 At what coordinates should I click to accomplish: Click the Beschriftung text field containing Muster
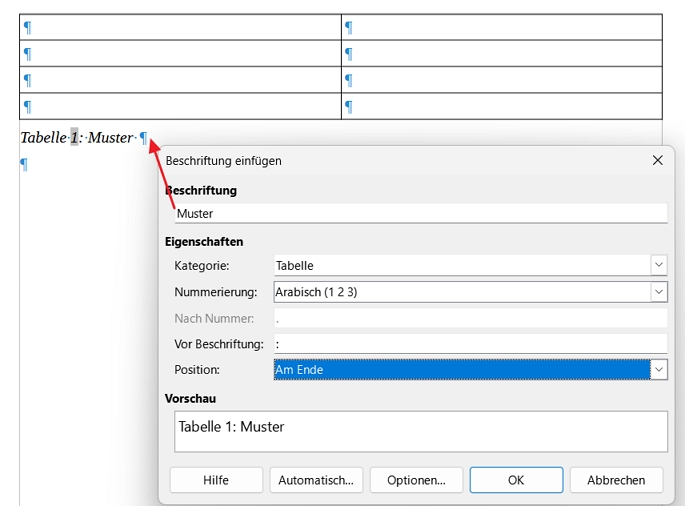click(x=418, y=213)
